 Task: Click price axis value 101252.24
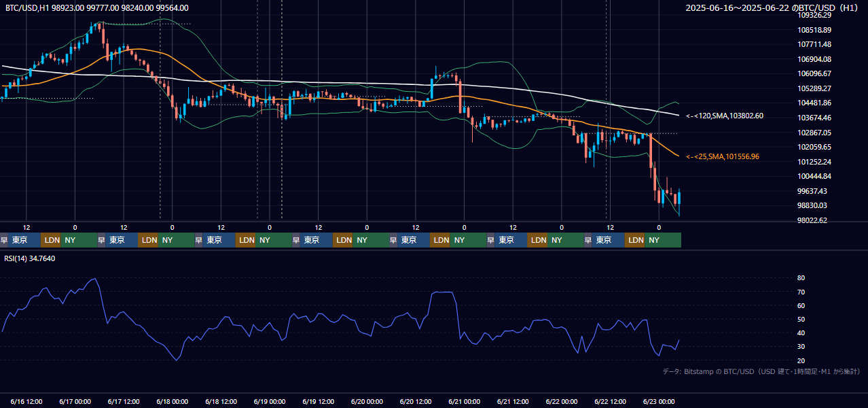point(815,162)
